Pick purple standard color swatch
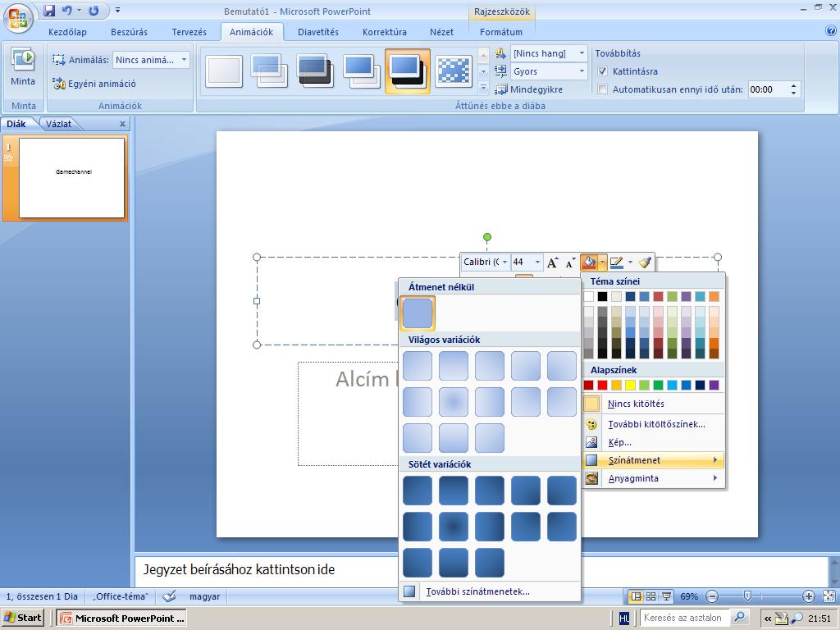This screenshot has height=630, width=840. pyautogui.click(x=714, y=385)
